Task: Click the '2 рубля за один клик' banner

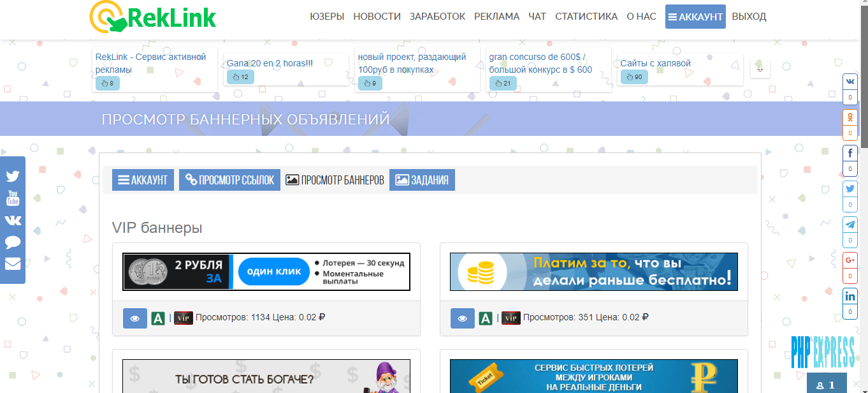Action: click(x=266, y=272)
